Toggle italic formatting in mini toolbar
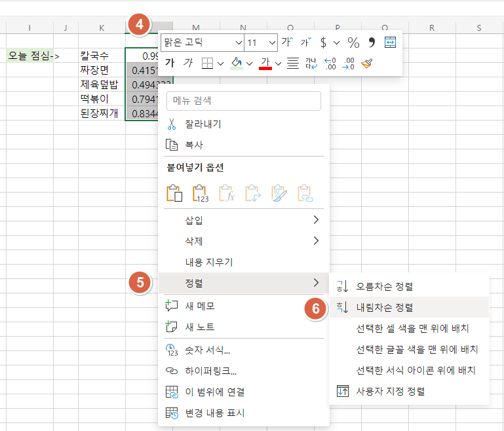Viewport: 504px width, 431px height. coord(188,63)
